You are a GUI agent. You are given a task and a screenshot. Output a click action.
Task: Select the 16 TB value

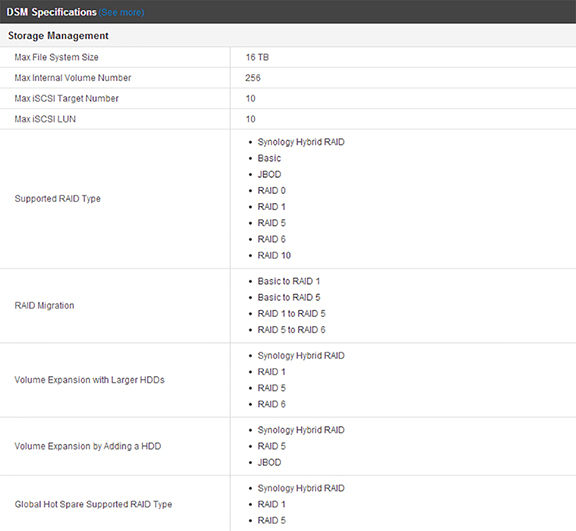click(257, 57)
